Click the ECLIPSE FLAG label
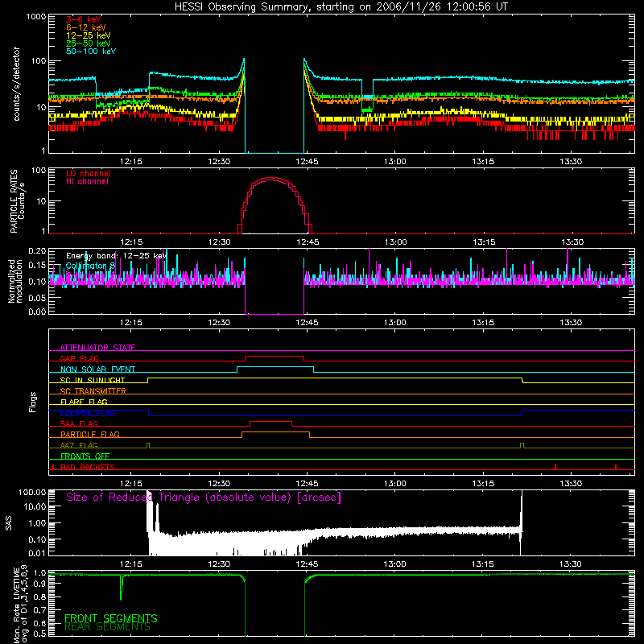This screenshot has height=644, width=644. (x=88, y=413)
